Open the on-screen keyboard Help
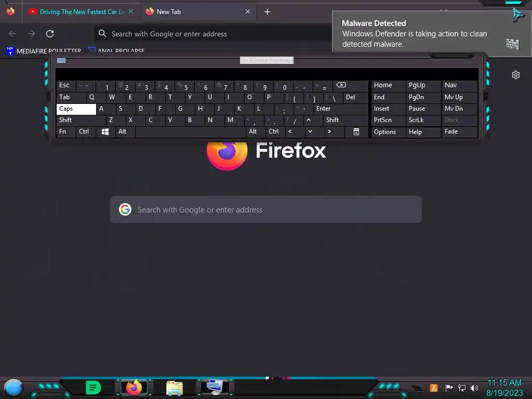This screenshot has width=532, height=399. point(423,132)
